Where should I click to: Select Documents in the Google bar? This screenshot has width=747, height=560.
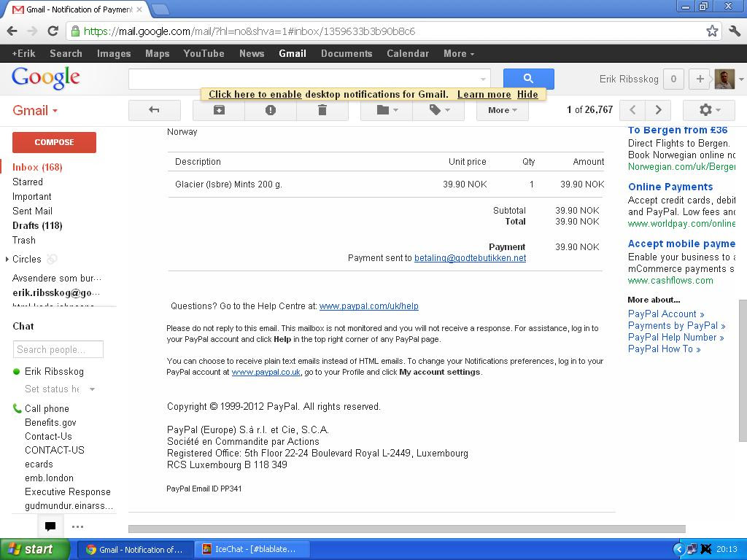(x=347, y=53)
